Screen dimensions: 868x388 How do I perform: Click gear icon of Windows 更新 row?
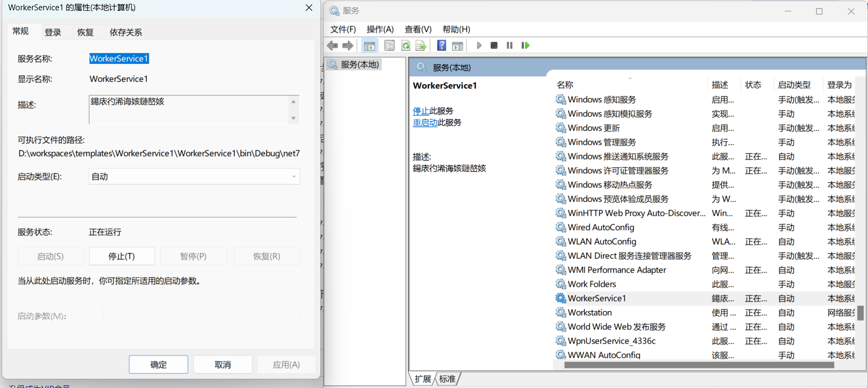[x=561, y=128]
